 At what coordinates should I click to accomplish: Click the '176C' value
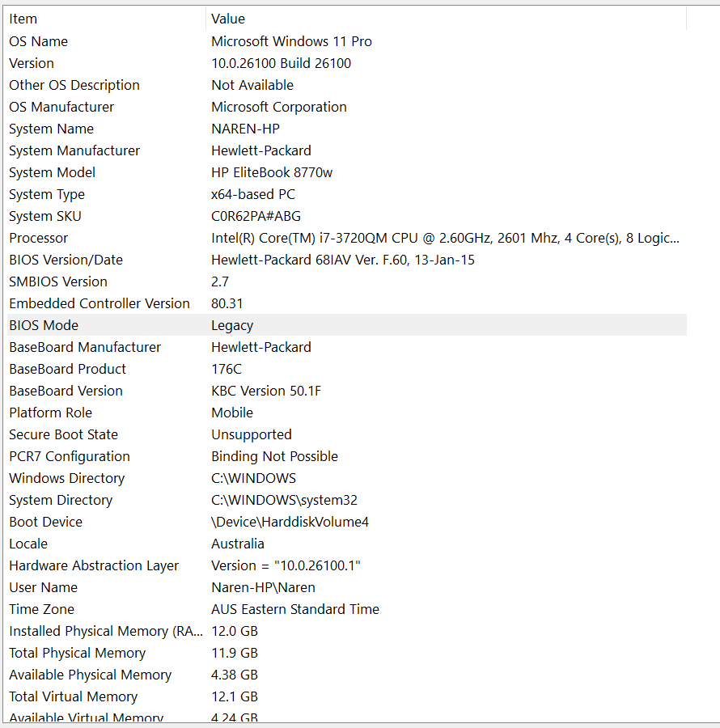(x=227, y=369)
